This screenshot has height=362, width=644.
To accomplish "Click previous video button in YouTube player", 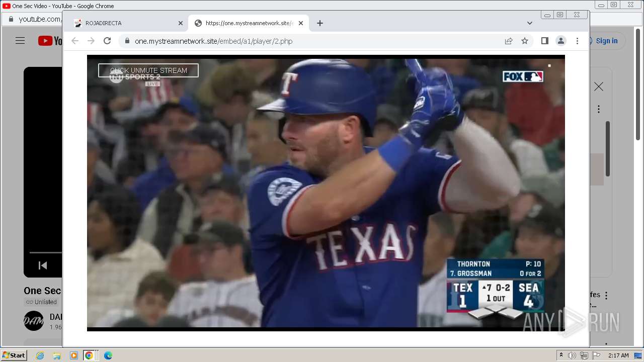I will click(43, 265).
